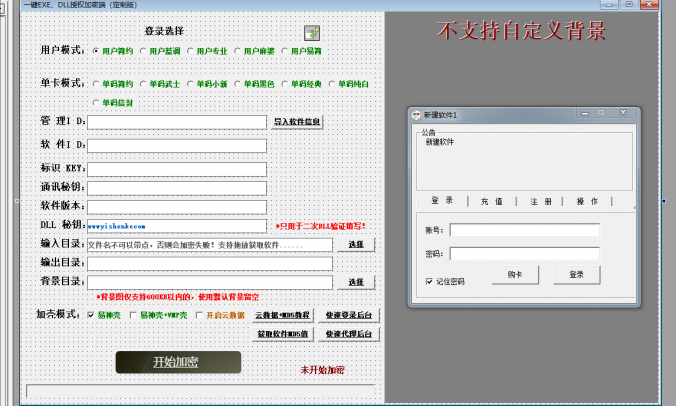Click the 不支持自定义背景 heading text
The width and height of the screenshot is (676, 406).
coord(522,31)
